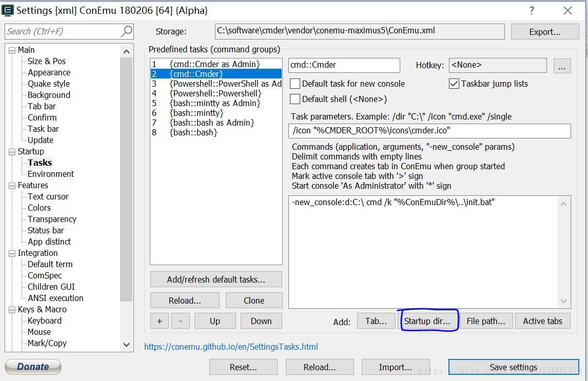588x381 pixels.
Task: Click the tasks Reload... button beside Clone
Action: [185, 300]
